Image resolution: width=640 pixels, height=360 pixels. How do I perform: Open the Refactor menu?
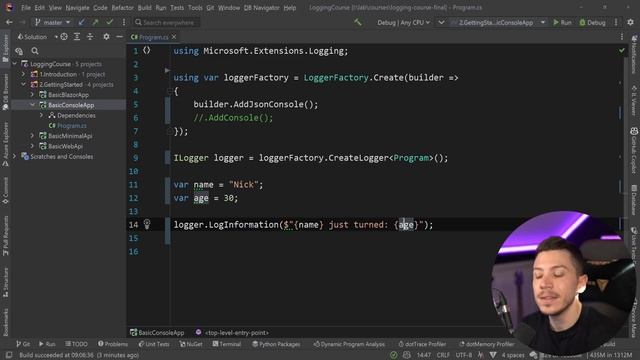coord(122,8)
